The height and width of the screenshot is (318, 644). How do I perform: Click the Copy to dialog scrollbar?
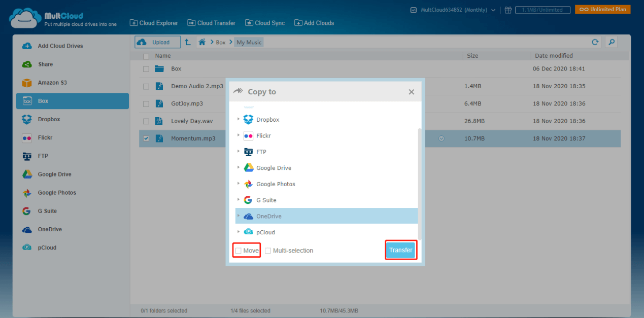click(419, 183)
